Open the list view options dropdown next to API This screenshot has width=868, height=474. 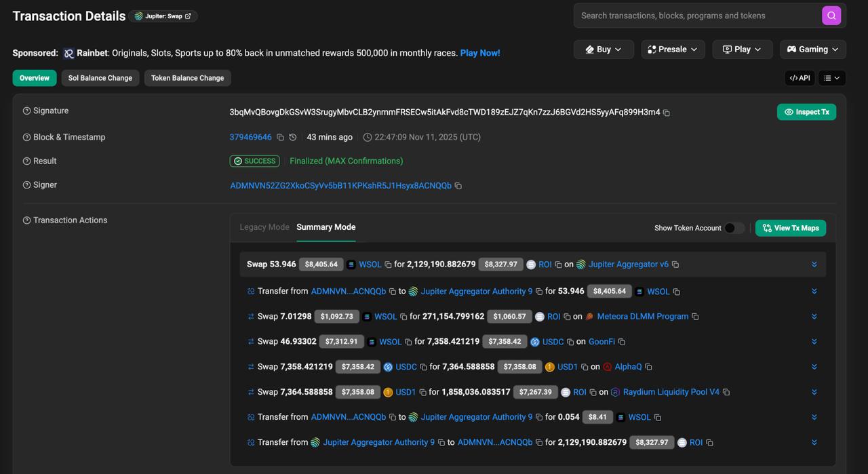coord(832,78)
